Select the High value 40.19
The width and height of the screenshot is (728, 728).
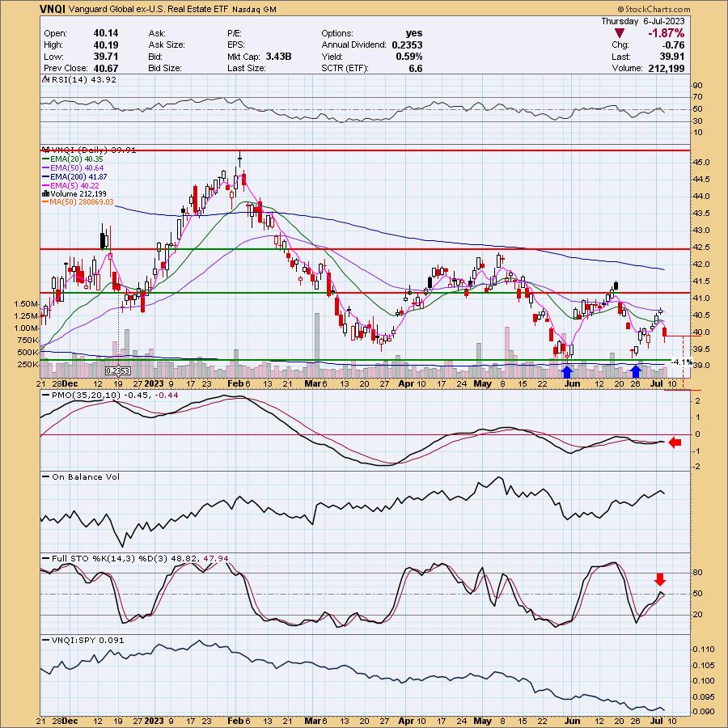(x=106, y=45)
